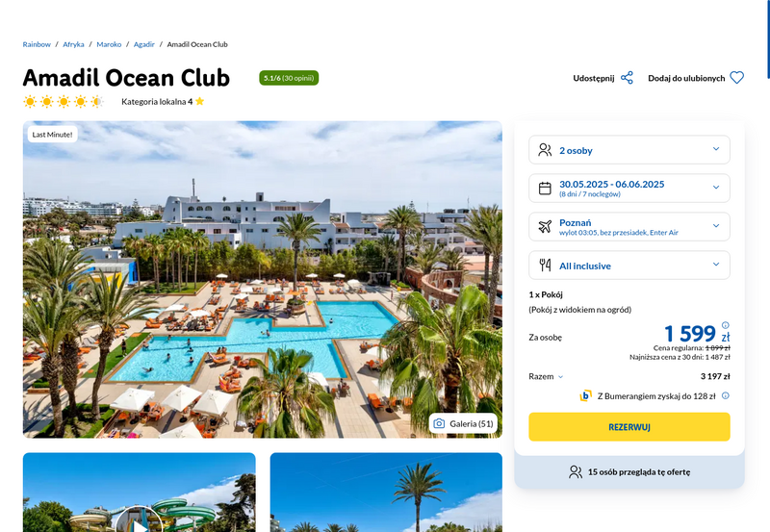Image resolution: width=770 pixels, height=532 pixels.
Task: Click the share icon next to Udostępnij
Action: (x=627, y=78)
